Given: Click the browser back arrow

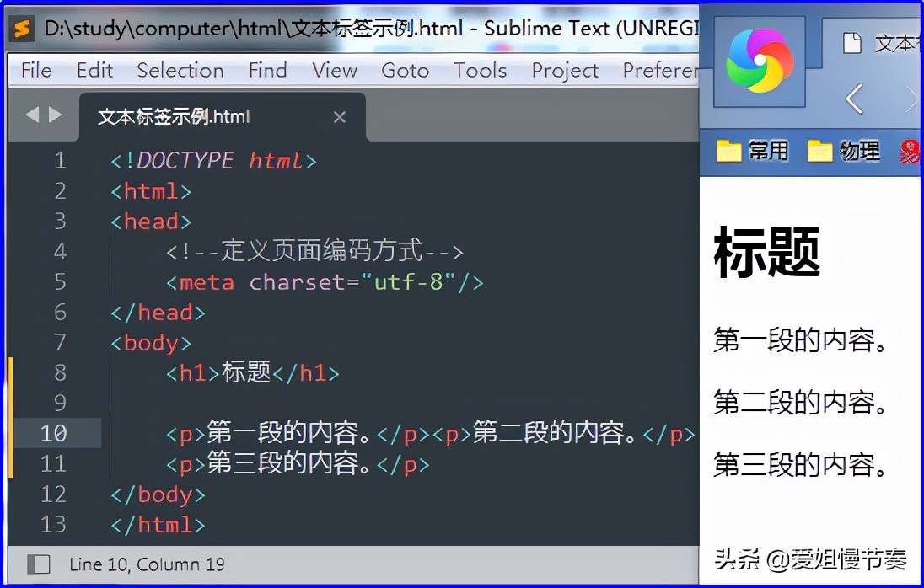Looking at the screenshot, I should pyautogui.click(x=855, y=98).
